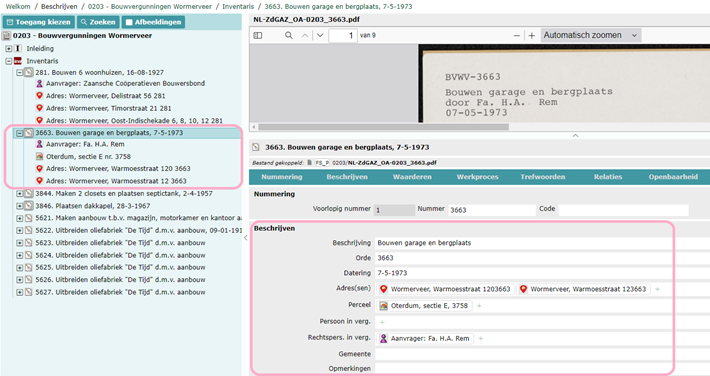Expand item 5621 Maken aanbouw

[19, 218]
